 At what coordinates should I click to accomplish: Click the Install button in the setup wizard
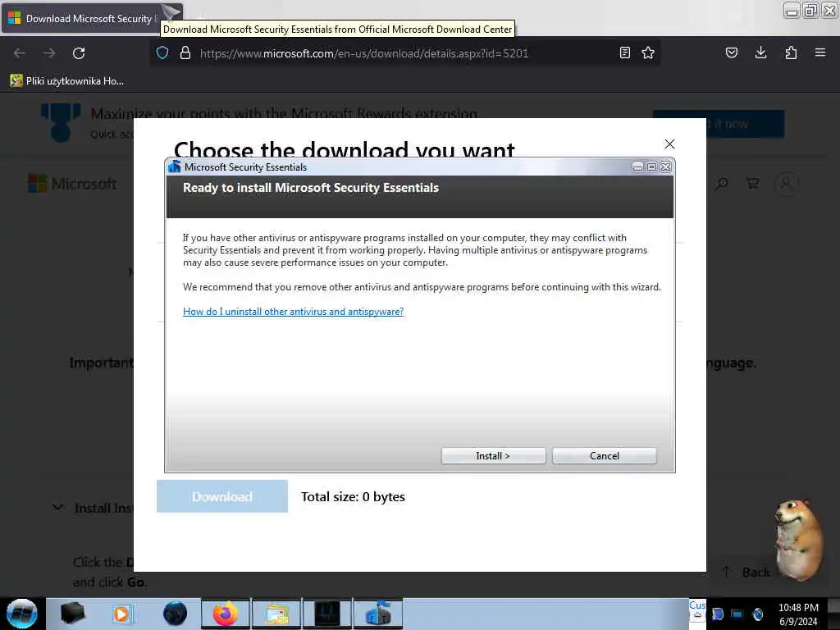(493, 456)
